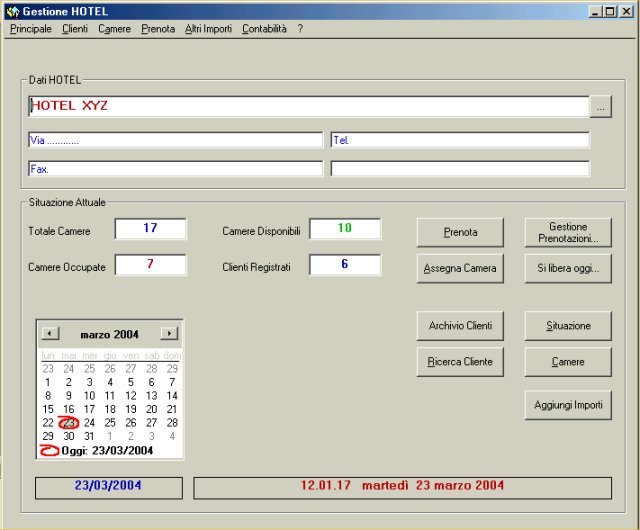Click the Si libera oggi button
The height and width of the screenshot is (530, 640).
(568, 269)
